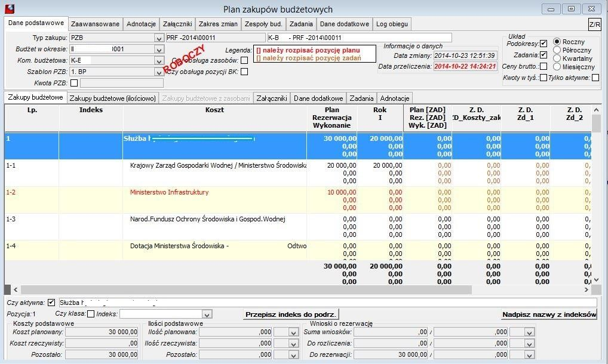Expand the Budżet w okresie dropdown

pyautogui.click(x=159, y=49)
